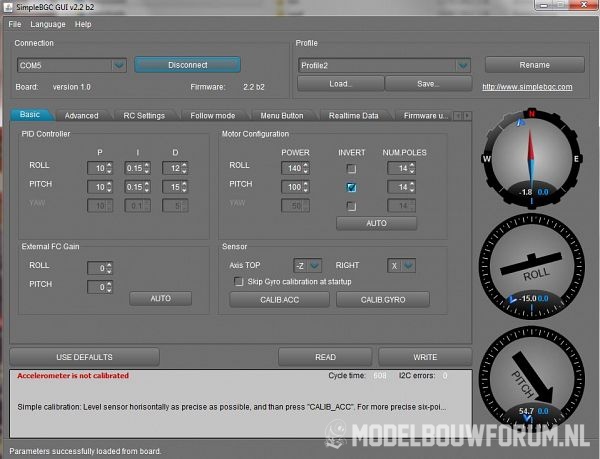Adjust the PITCH NUM.POLES stepper
This screenshot has width=600, height=459.
pos(412,187)
